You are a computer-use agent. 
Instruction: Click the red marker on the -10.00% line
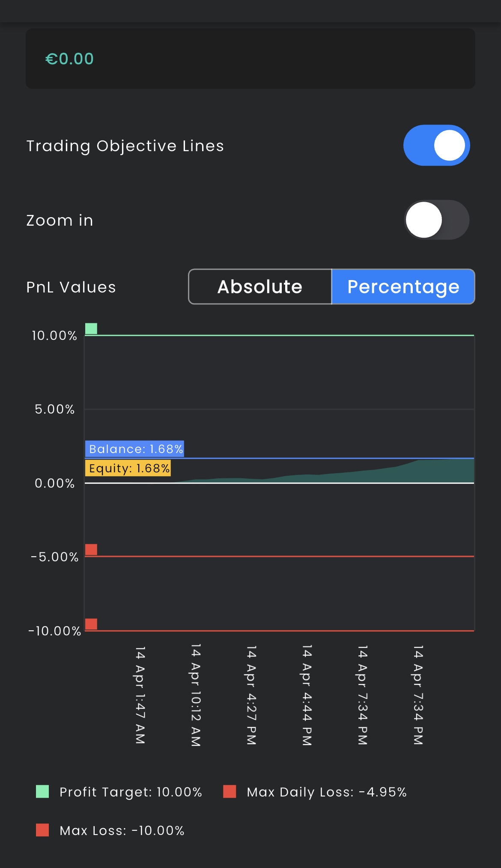click(91, 624)
